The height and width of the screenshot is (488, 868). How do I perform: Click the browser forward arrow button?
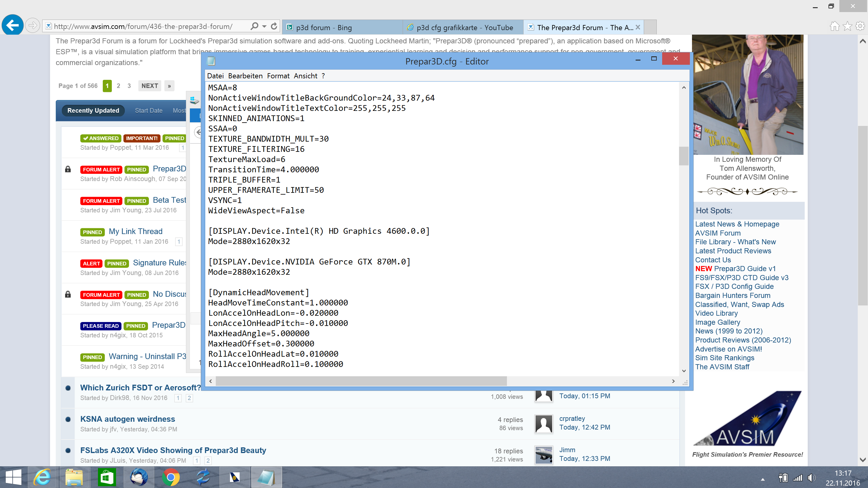coord(32,26)
